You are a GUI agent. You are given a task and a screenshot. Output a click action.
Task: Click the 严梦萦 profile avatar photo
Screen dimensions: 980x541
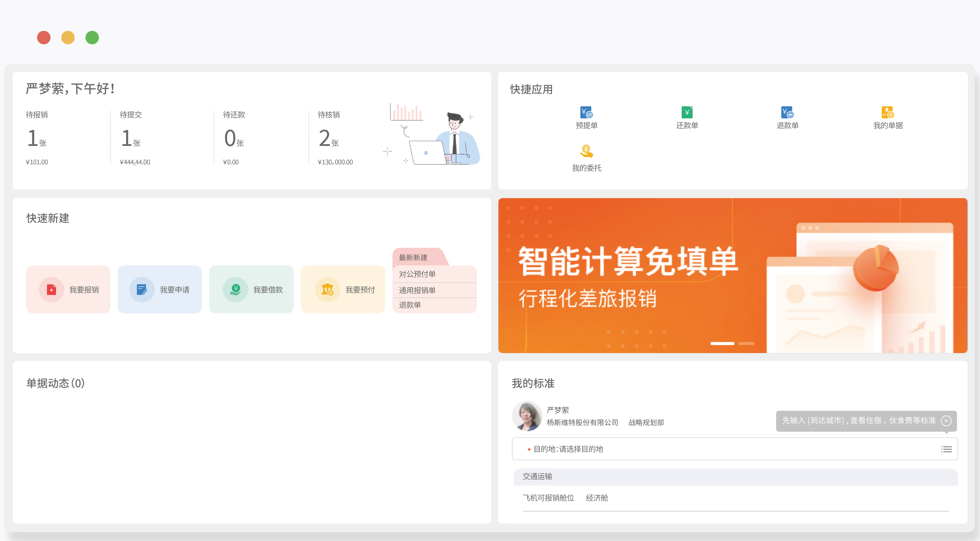click(527, 416)
